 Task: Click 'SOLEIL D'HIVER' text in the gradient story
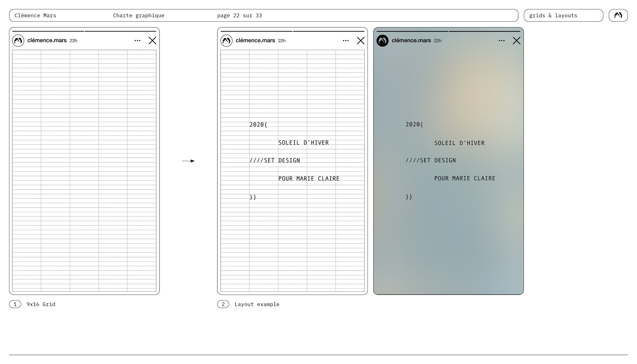pyautogui.click(x=459, y=143)
